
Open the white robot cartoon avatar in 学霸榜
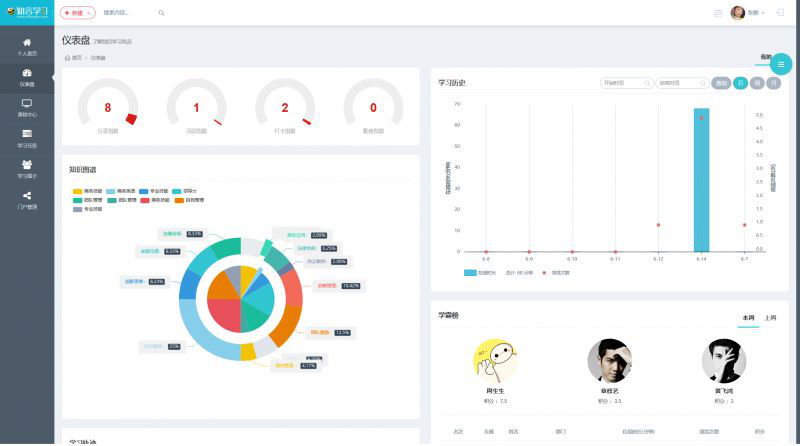[x=495, y=361]
